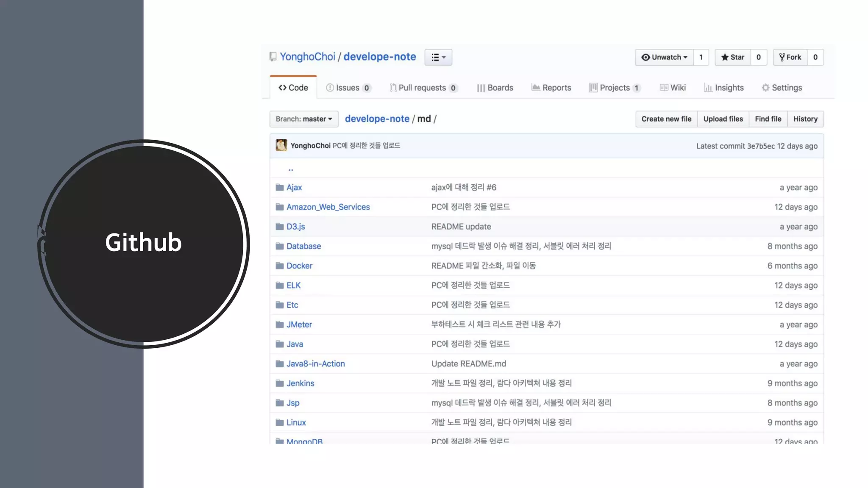Open the ELK folder
Screen dimensions: 868x488
293,286
